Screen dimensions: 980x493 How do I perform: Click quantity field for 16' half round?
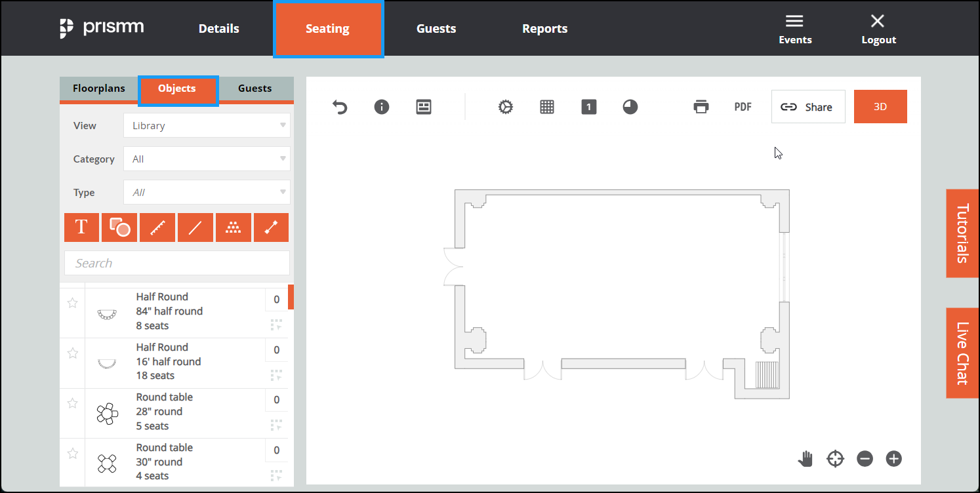(277, 350)
